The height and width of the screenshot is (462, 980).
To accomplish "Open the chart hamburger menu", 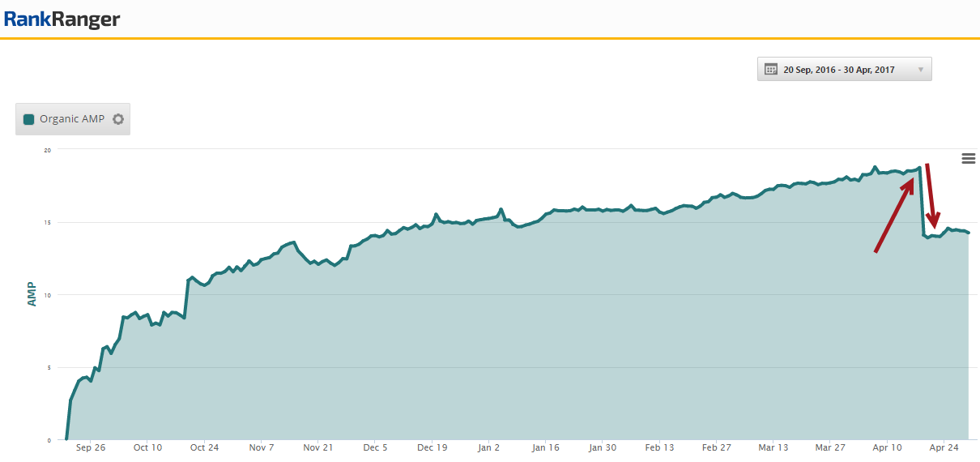I will (x=968, y=159).
